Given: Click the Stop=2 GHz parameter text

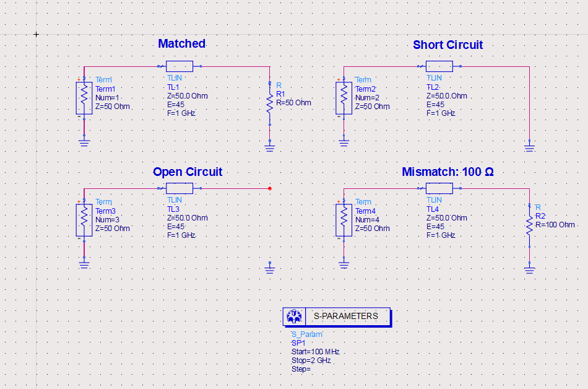Looking at the screenshot, I should (x=311, y=361).
